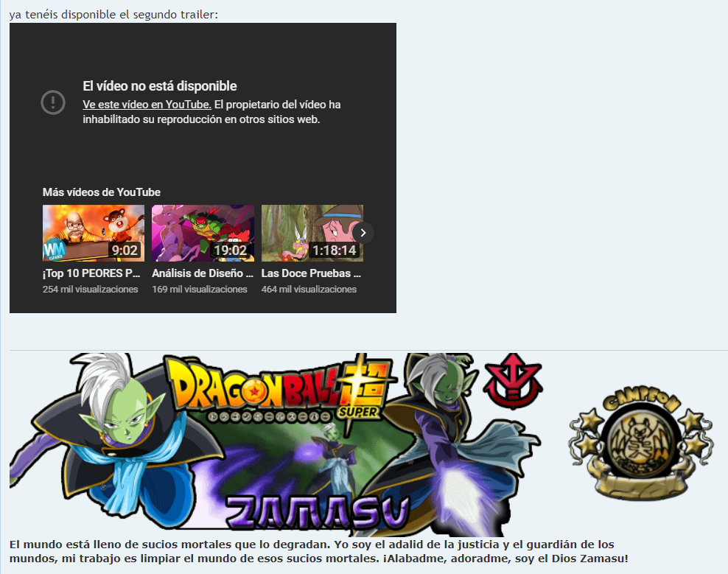Click the 'Análisis de Diseño ...' video title

[203, 273]
